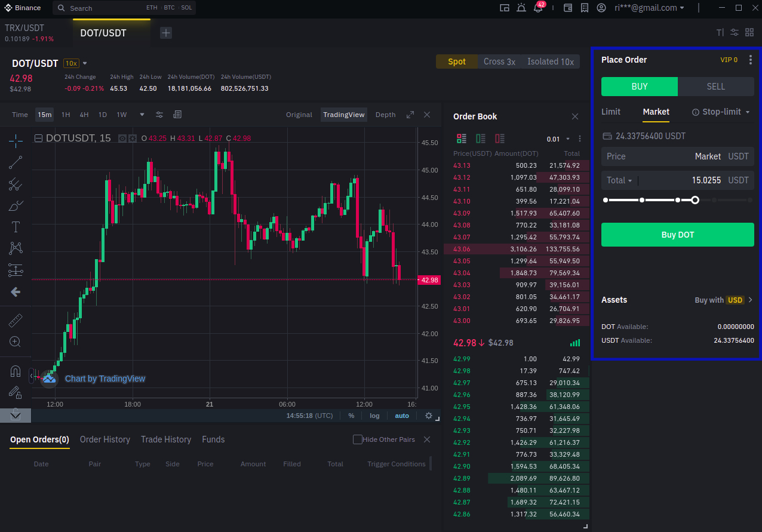Image resolution: width=762 pixels, height=532 pixels.
Task: Open chart indicator settings sliders icon
Action: tap(159, 115)
